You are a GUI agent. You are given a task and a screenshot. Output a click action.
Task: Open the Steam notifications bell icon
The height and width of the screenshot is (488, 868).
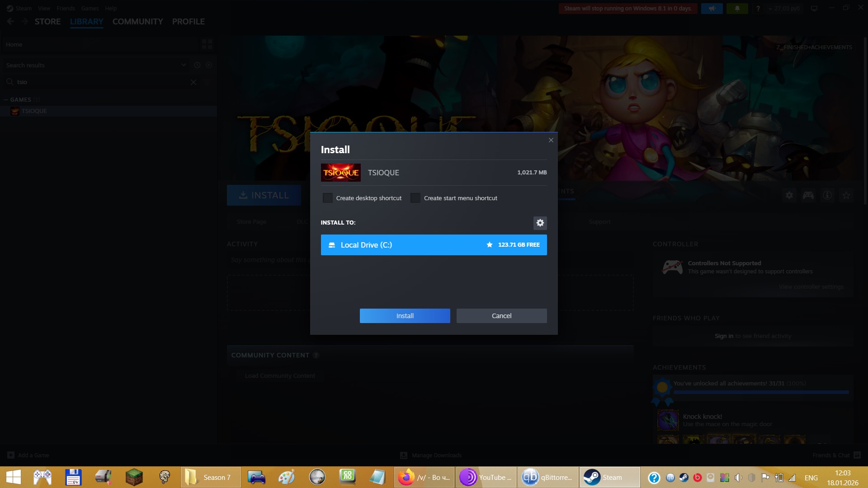point(737,9)
